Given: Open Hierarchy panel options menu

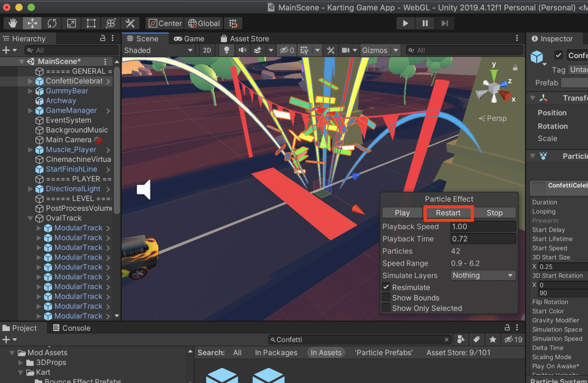Looking at the screenshot, I should [112, 38].
